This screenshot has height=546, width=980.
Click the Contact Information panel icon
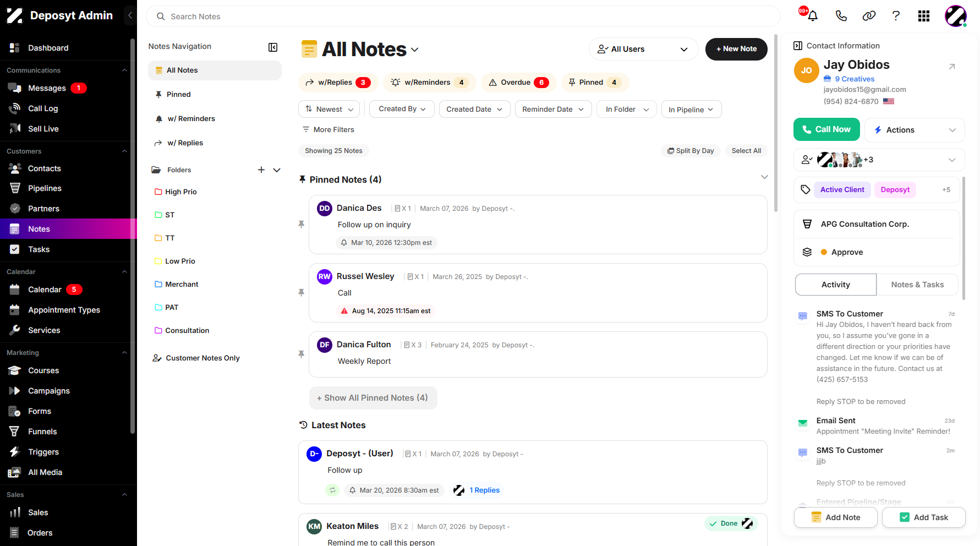pos(798,46)
